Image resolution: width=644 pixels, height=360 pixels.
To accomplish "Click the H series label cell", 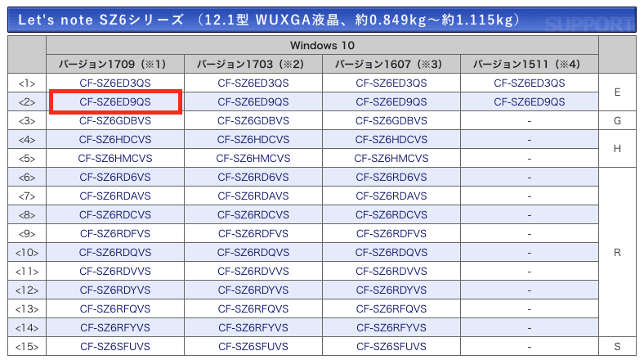I will [617, 149].
